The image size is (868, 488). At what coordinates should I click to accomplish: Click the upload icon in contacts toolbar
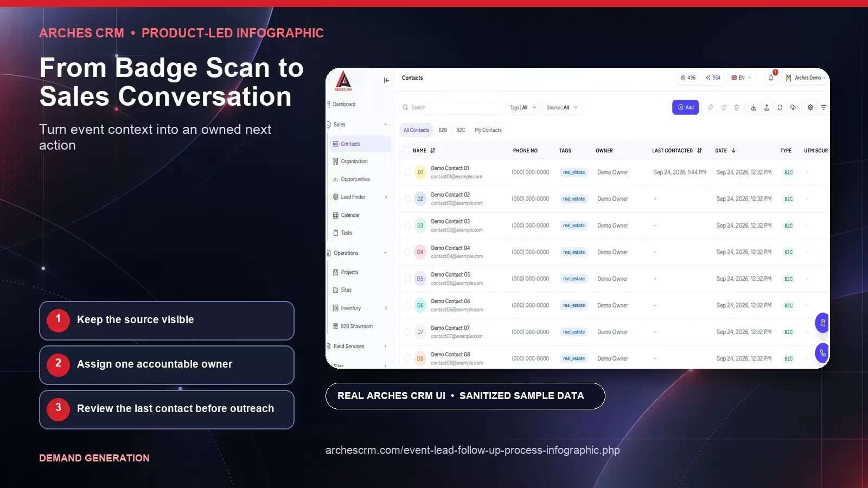click(767, 107)
